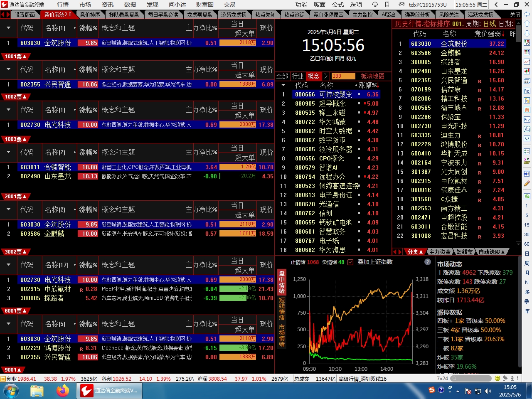Click the grid table icon in the sidebar
Image resolution: width=532 pixels, height=399 pixels.
527,52
